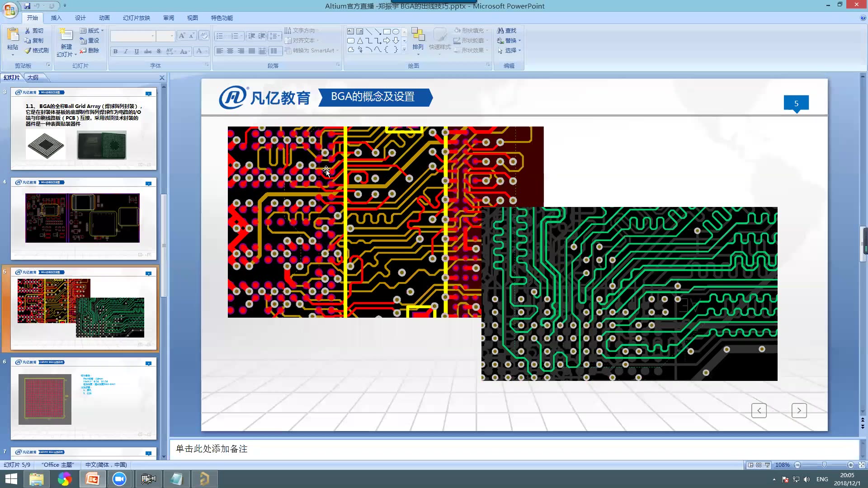The height and width of the screenshot is (488, 868).
Task: Open the 动画 (Animations) ribbon tab
Action: (104, 18)
